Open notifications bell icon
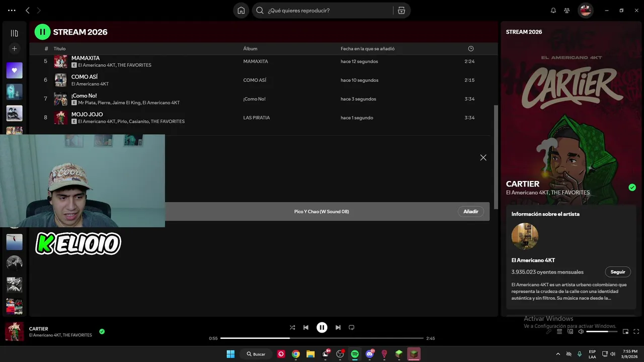 coord(553,11)
